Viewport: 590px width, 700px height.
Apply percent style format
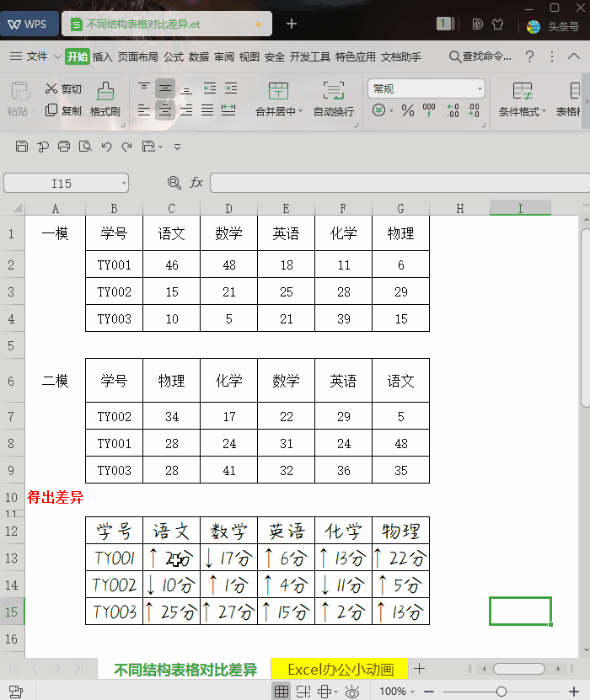[408, 110]
